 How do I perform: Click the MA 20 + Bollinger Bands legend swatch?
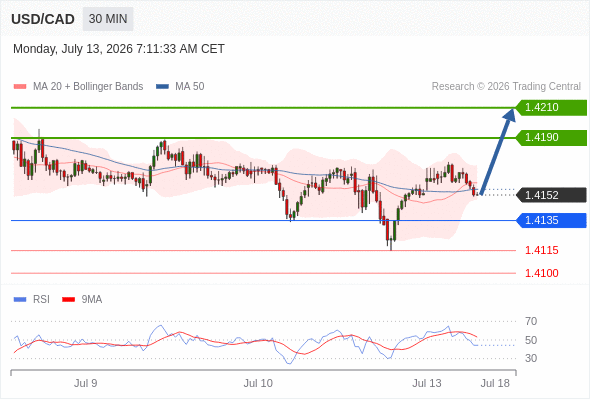[20, 87]
